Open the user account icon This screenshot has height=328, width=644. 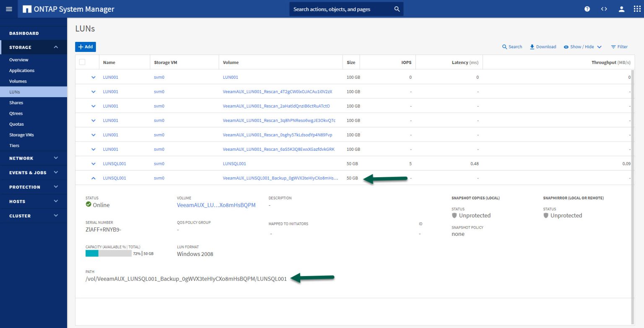[621, 8]
